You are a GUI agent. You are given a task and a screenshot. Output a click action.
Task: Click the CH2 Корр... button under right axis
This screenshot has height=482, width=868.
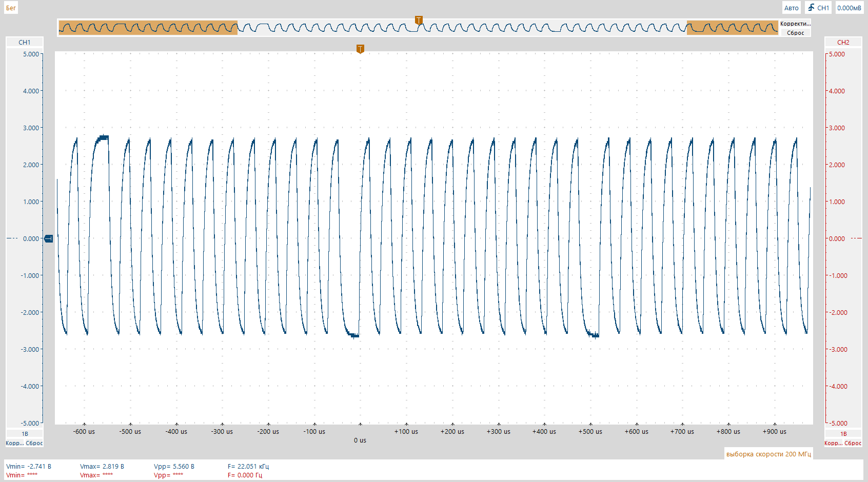tap(833, 443)
